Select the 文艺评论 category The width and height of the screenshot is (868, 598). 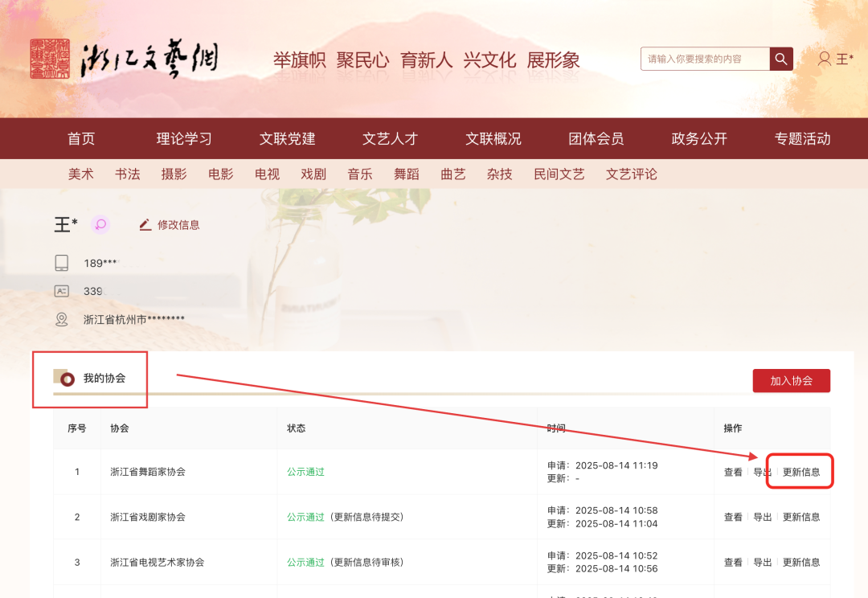pyautogui.click(x=632, y=174)
